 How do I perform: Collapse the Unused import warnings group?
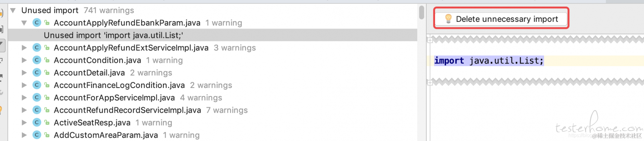13,10
